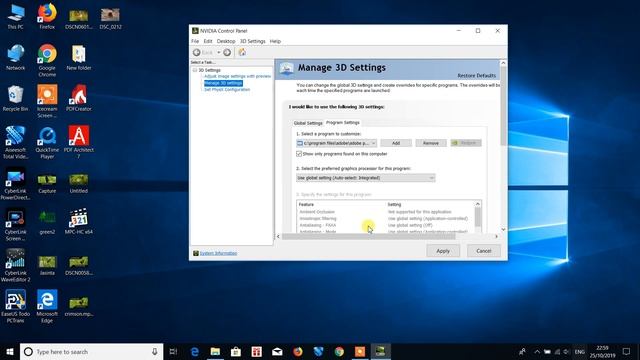
Task: Select the Icecream Screen desktop shortcut
Action: (x=47, y=101)
